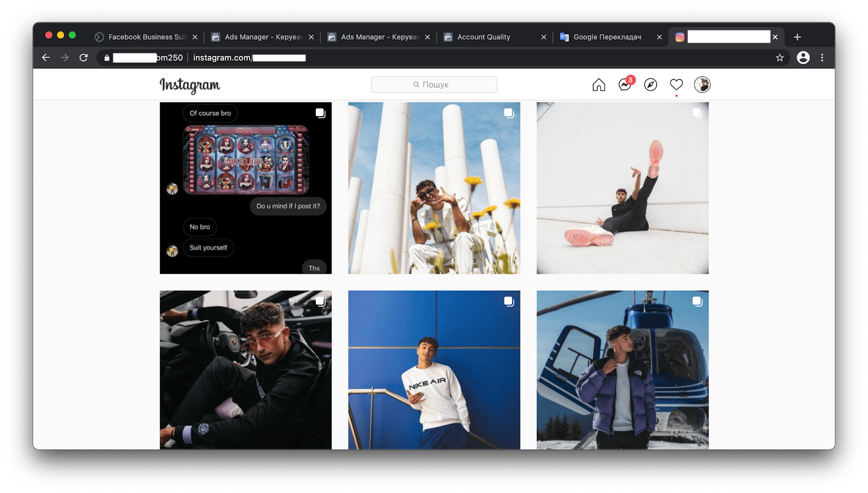Open the Instagram home feed icon
This screenshot has height=493, width=868.
pos(598,85)
